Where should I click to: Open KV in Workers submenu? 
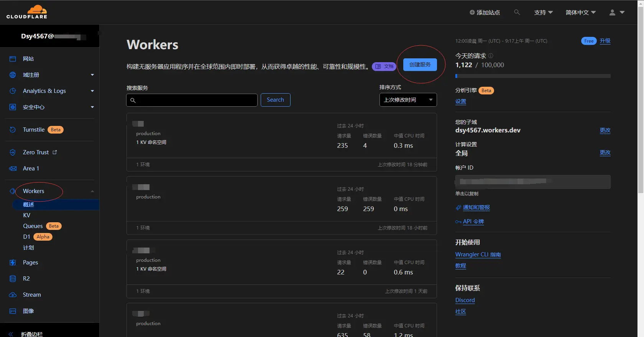pos(26,215)
